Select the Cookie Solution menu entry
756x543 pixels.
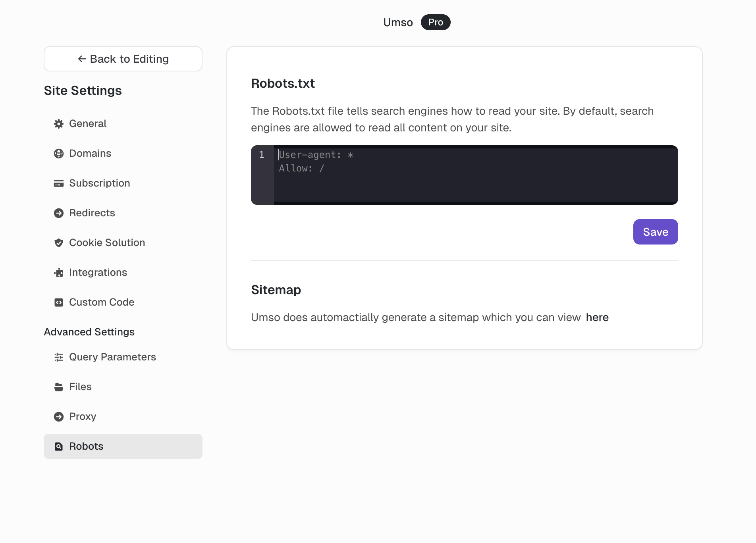[x=107, y=243]
